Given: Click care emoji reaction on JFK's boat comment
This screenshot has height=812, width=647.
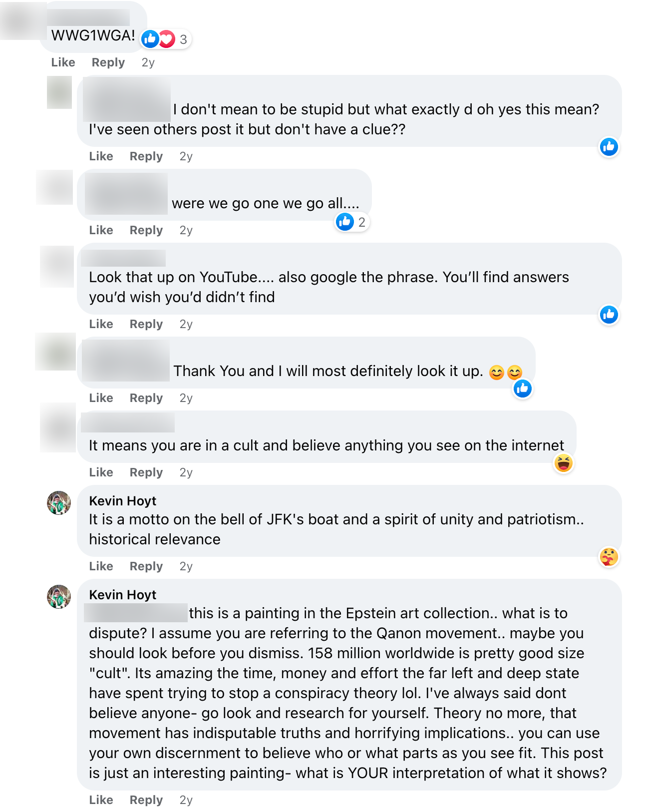Looking at the screenshot, I should coord(609,557).
